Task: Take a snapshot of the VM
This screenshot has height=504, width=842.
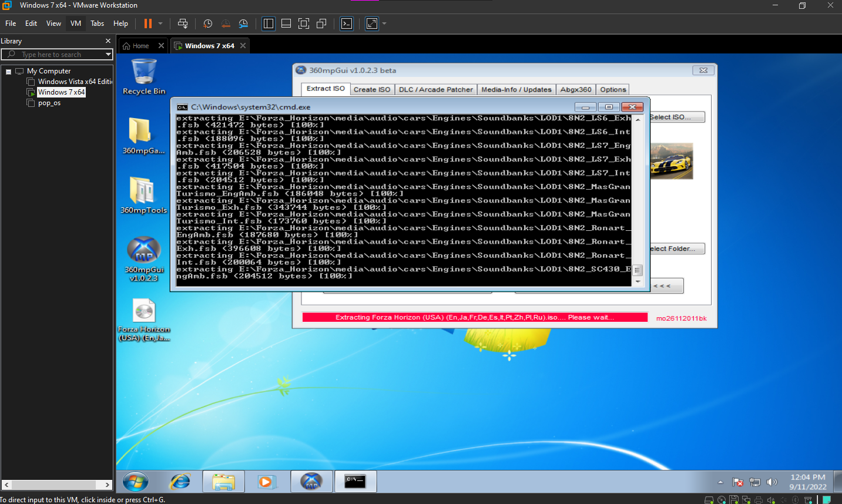Action: pyautogui.click(x=207, y=23)
